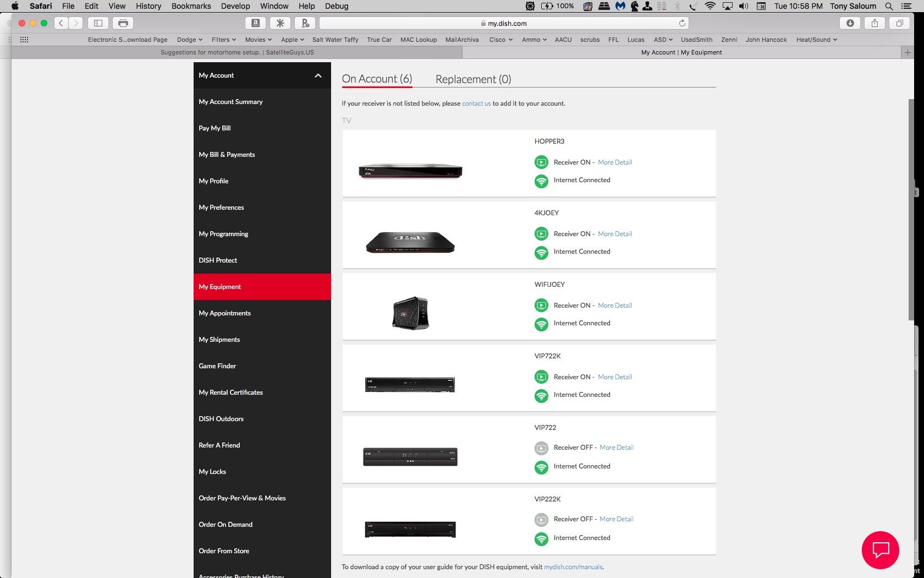This screenshot has height=578, width=924.
Task: Click the 4KJOEY Internet Connected wifi icon
Action: pos(541,253)
